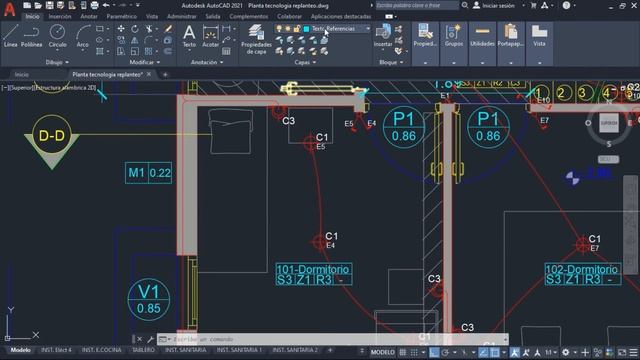Expand the Anotación panel
Screen dimensions: 640x360
[x=207, y=62]
